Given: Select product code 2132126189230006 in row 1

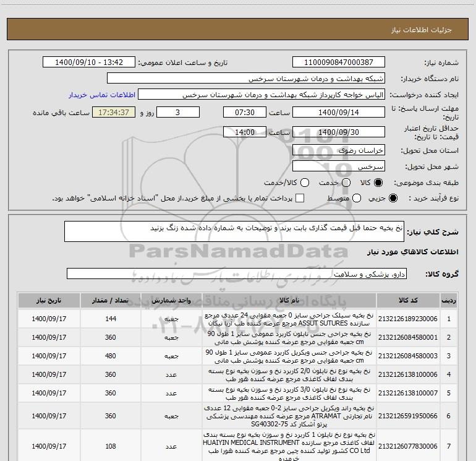Looking at the screenshot, I should 407,319.
